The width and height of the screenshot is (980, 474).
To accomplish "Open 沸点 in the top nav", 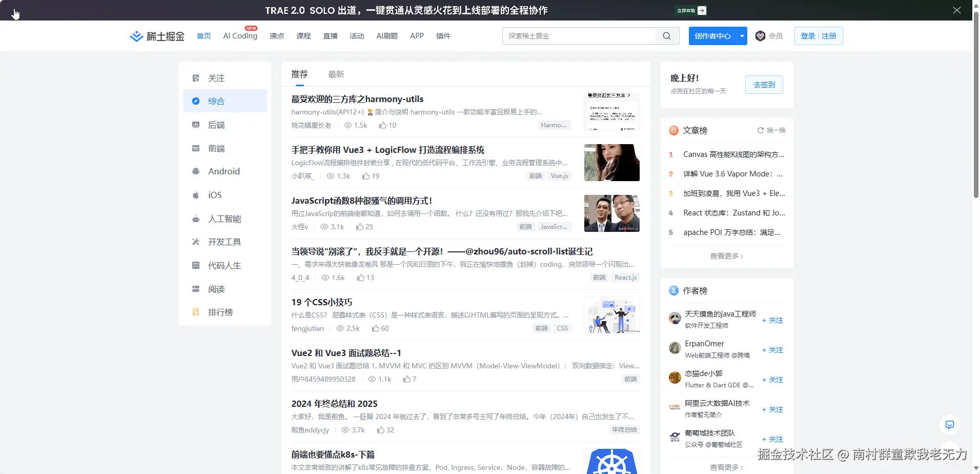I will click(x=277, y=36).
